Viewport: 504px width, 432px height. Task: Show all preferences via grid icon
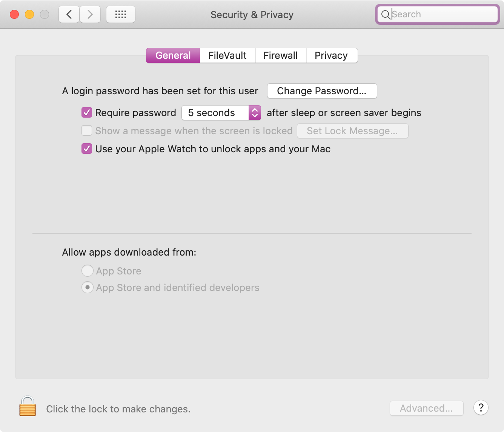click(x=121, y=14)
